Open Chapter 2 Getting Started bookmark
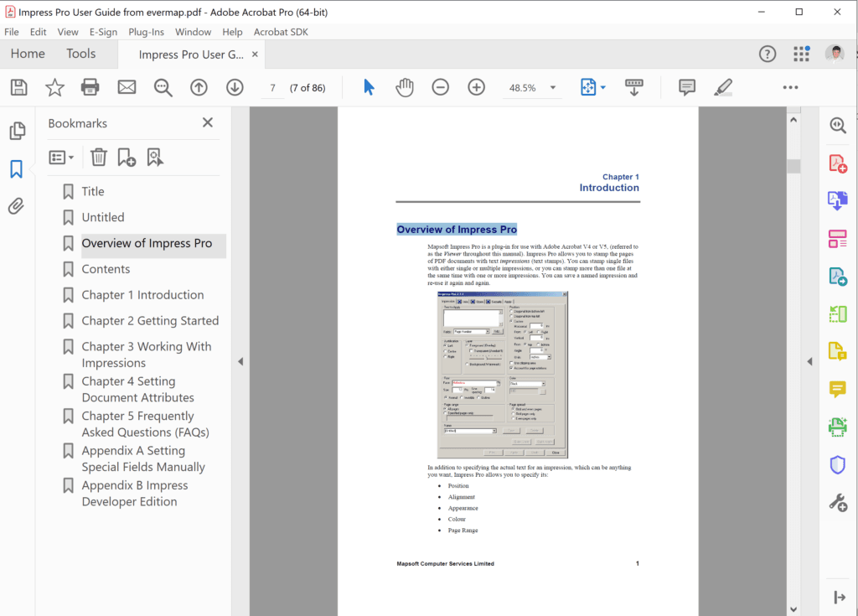Screen dimensions: 858x616 click(x=149, y=320)
